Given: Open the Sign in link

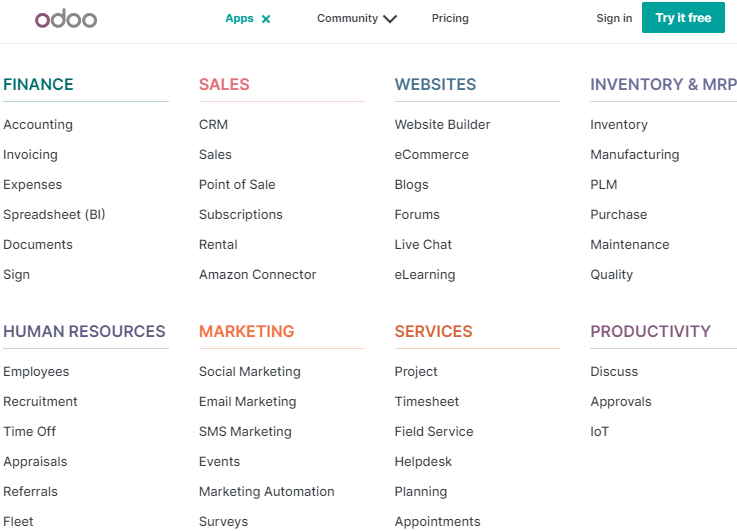Looking at the screenshot, I should pos(614,18).
